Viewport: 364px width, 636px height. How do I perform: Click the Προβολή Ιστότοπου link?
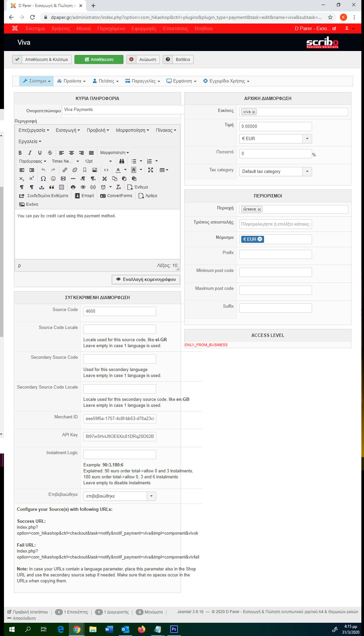(x=28, y=612)
